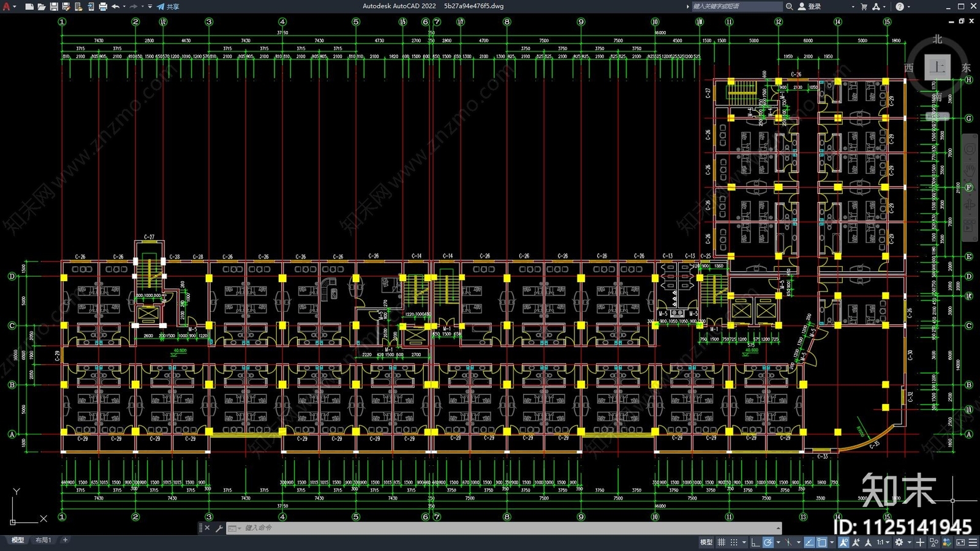Toggle Object snap tracking in status bar
The width and height of the screenshot is (980, 551).
[810, 542]
